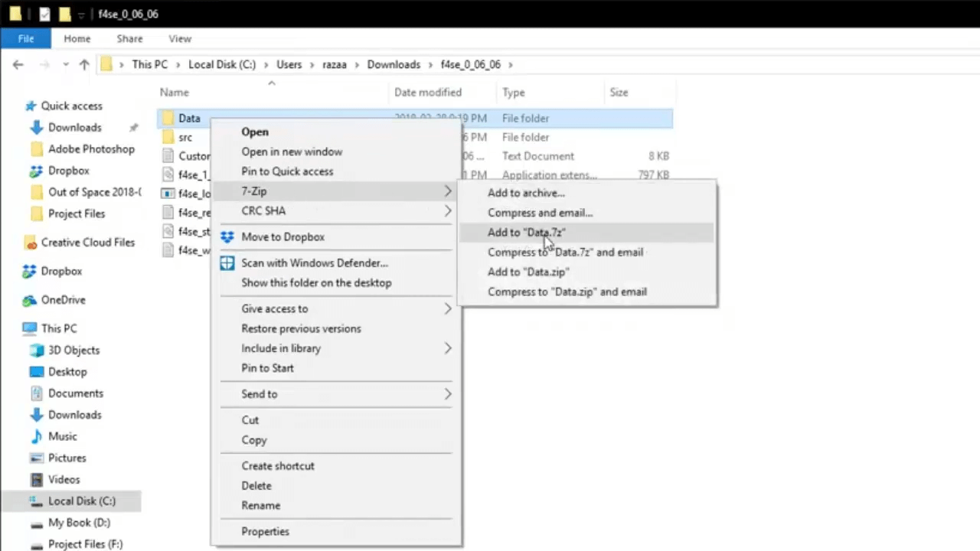The width and height of the screenshot is (980, 551).
Task: Open recent locations dropdown arrow
Action: pyautogui.click(x=66, y=65)
